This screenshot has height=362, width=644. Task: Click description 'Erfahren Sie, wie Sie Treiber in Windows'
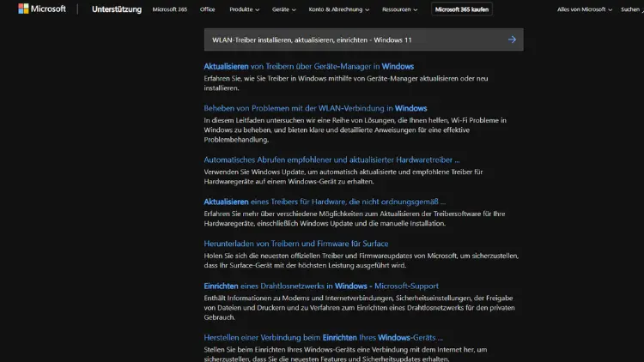[346, 83]
